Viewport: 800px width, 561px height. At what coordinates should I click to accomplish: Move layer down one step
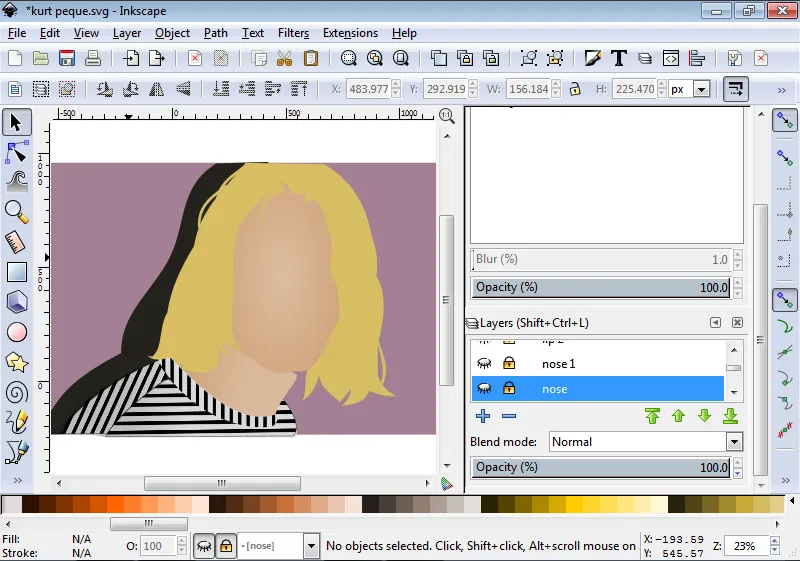(704, 416)
